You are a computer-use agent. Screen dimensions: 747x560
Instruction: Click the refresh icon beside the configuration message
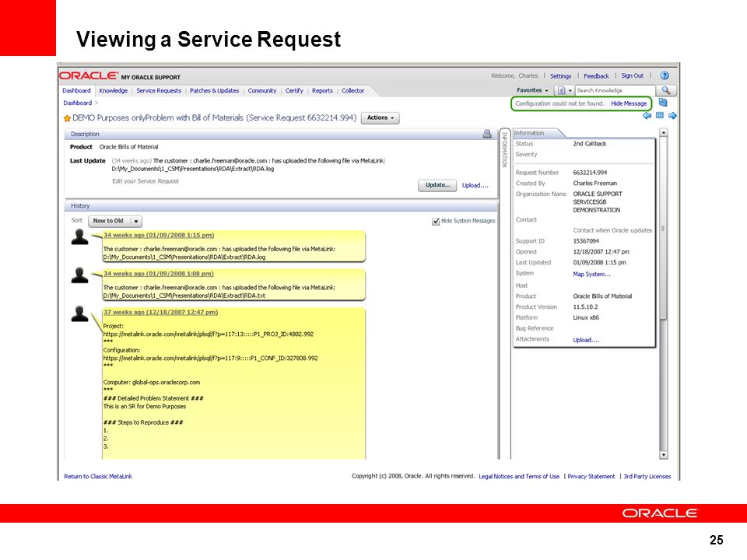[663, 103]
